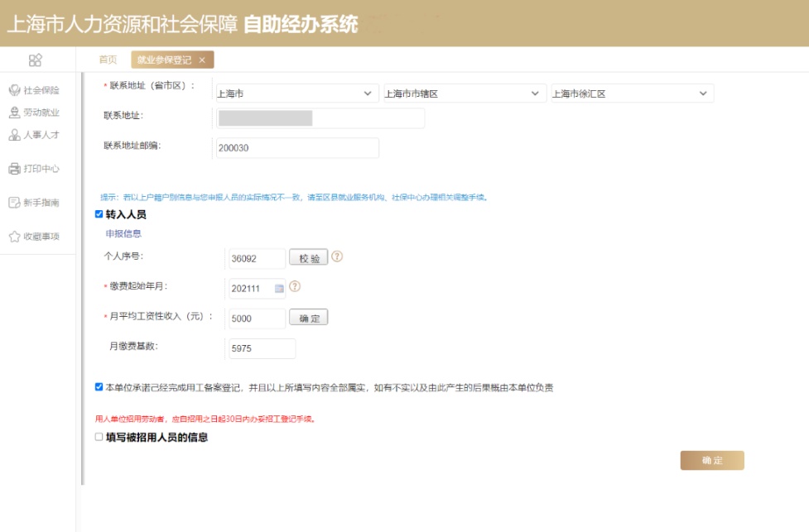Open calendar picker for 缴费起始年月
The image size is (809, 532).
pos(279,288)
